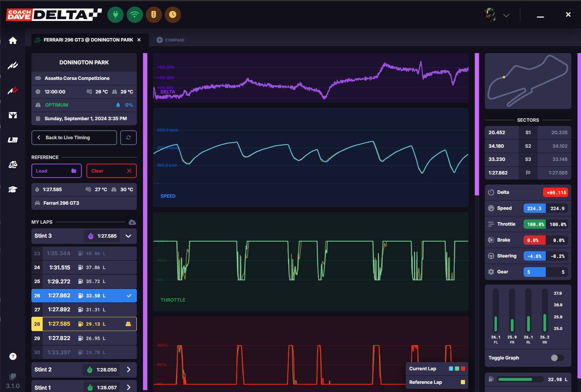Load a reference lap
Viewport: 581px width, 392px height.
(x=57, y=171)
